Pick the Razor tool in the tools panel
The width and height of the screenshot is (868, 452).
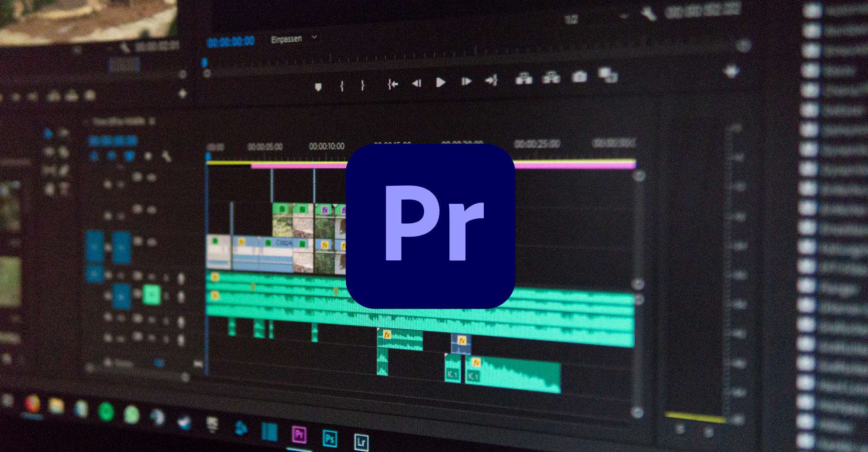64,151
